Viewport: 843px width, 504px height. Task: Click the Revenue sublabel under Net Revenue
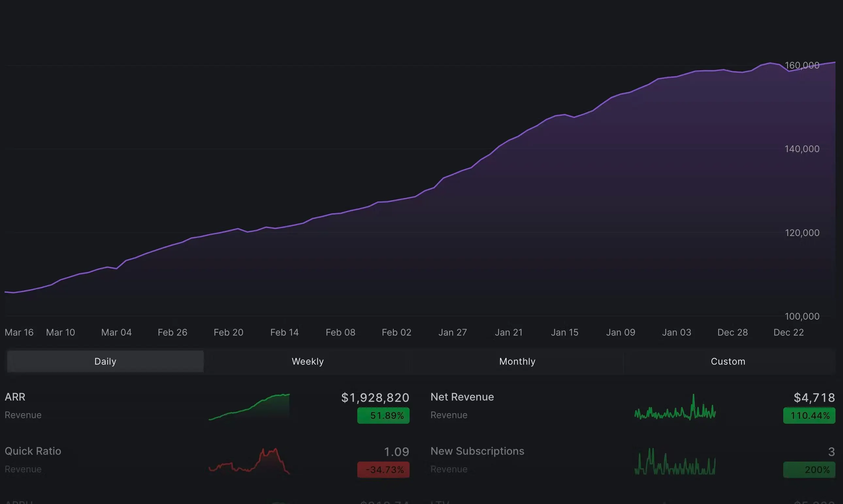pos(449,415)
